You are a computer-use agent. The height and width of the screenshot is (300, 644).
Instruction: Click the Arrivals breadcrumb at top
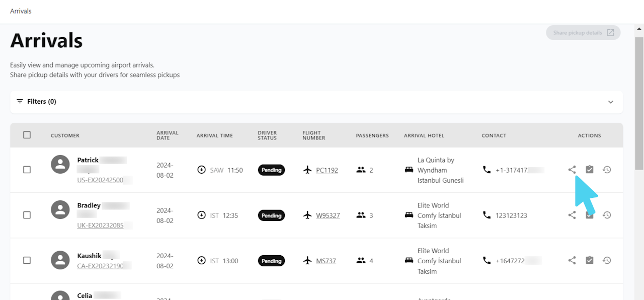point(21,11)
